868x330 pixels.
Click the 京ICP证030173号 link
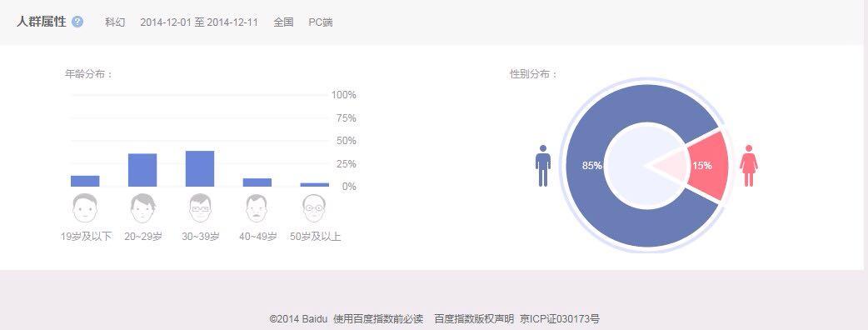click(x=560, y=319)
